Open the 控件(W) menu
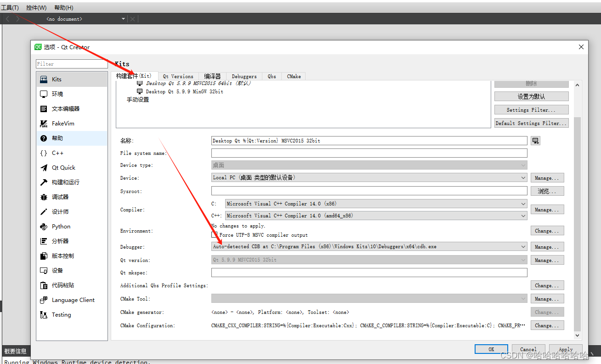This screenshot has width=601, height=364. [x=36, y=7]
